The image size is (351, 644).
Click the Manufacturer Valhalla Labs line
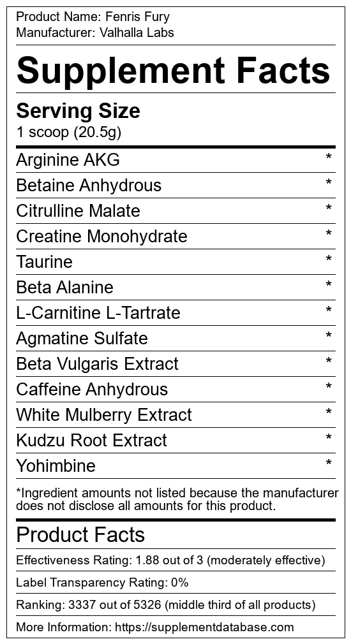(95, 33)
